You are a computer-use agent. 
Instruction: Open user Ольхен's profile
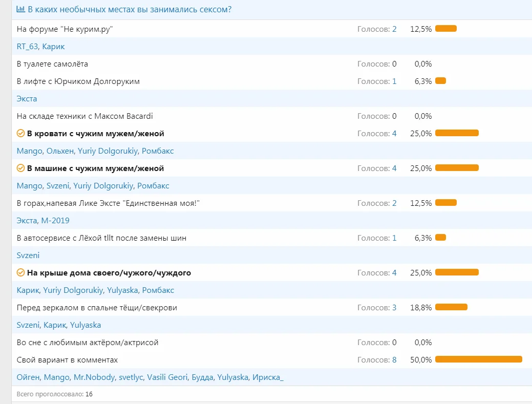coord(60,151)
